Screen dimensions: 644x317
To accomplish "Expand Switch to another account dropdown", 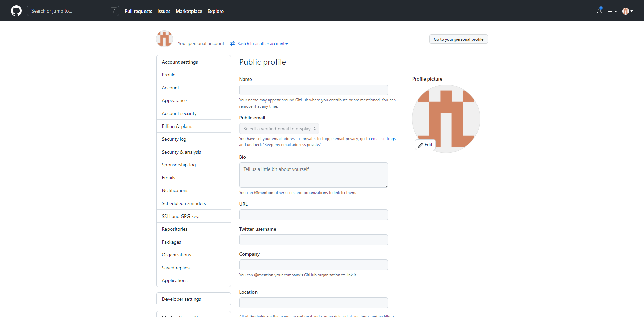I will (262, 44).
